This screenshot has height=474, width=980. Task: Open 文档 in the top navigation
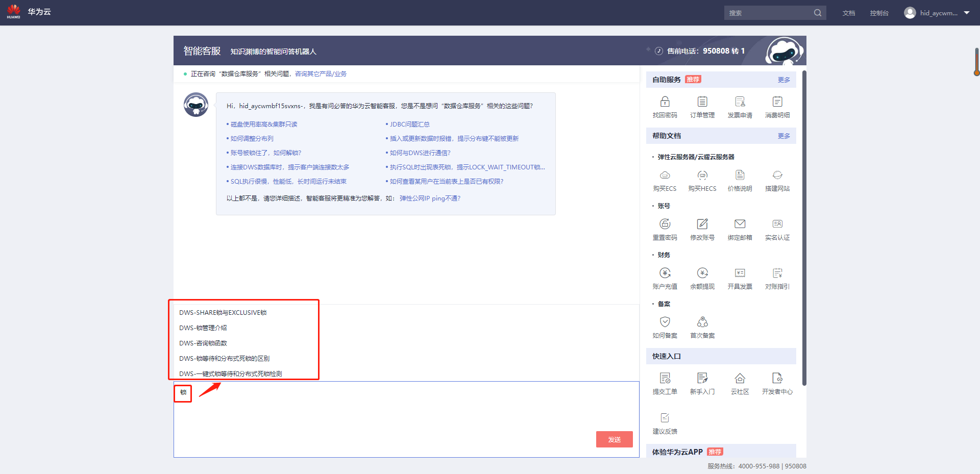point(849,13)
